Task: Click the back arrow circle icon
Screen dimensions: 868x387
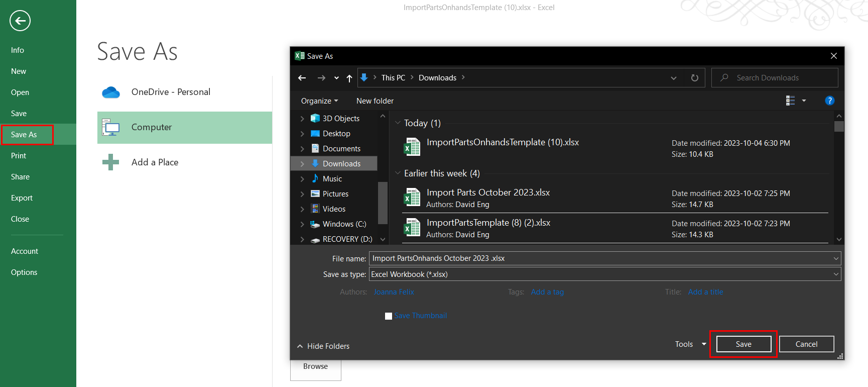Action: (x=20, y=21)
